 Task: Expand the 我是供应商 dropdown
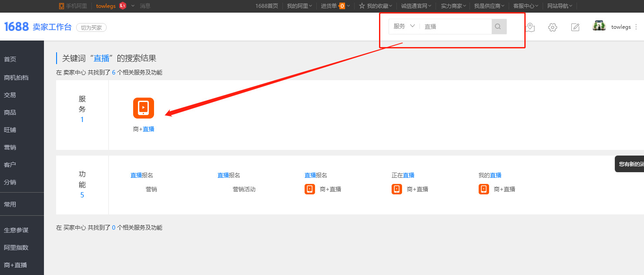point(503,6)
